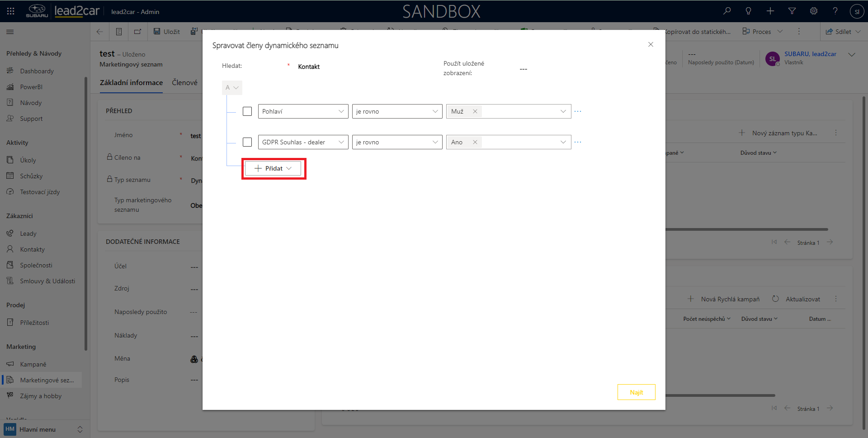The height and width of the screenshot is (438, 868).
Task: Click the search magnifier icon in header
Action: click(x=727, y=11)
